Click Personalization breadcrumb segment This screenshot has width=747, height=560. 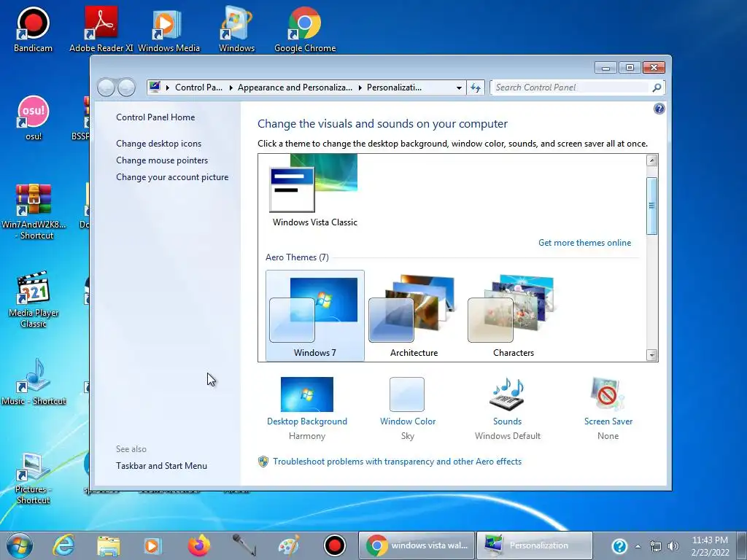point(394,87)
